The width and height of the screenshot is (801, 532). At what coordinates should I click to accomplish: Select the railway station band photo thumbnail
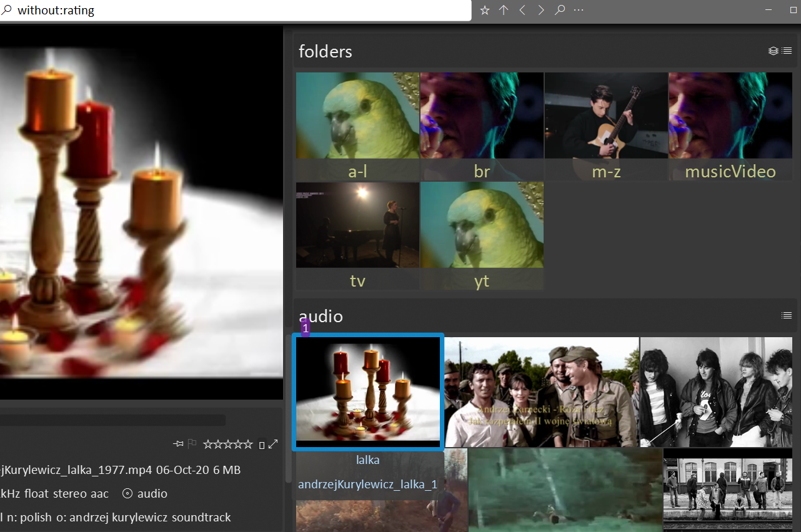click(x=728, y=490)
